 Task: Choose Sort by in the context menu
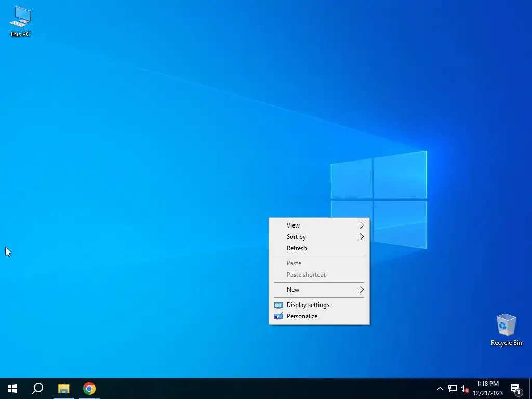pyautogui.click(x=319, y=237)
